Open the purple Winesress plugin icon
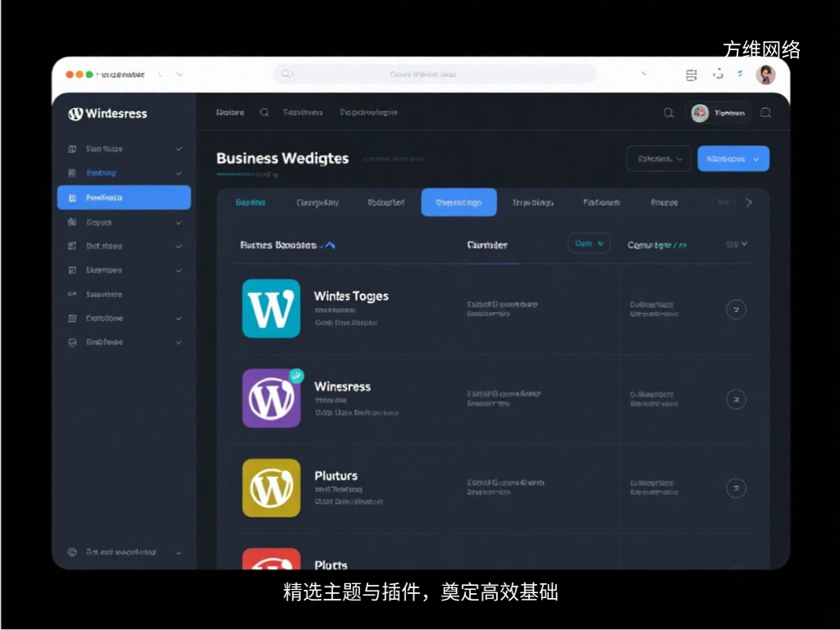 point(271,399)
